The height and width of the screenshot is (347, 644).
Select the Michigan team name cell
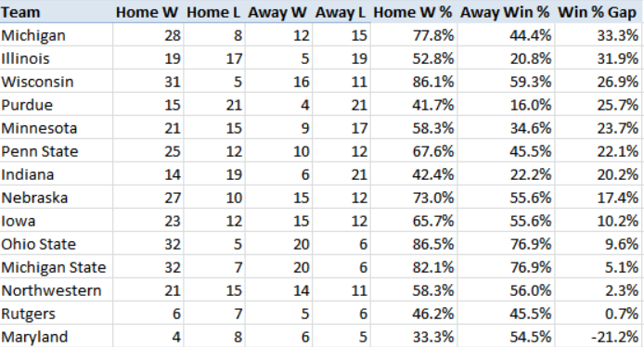(x=57, y=35)
